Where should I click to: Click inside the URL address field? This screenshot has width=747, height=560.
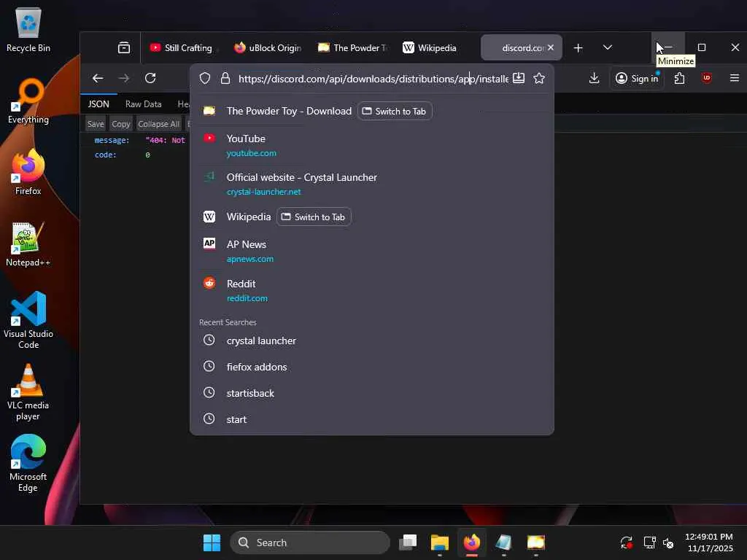(x=373, y=79)
